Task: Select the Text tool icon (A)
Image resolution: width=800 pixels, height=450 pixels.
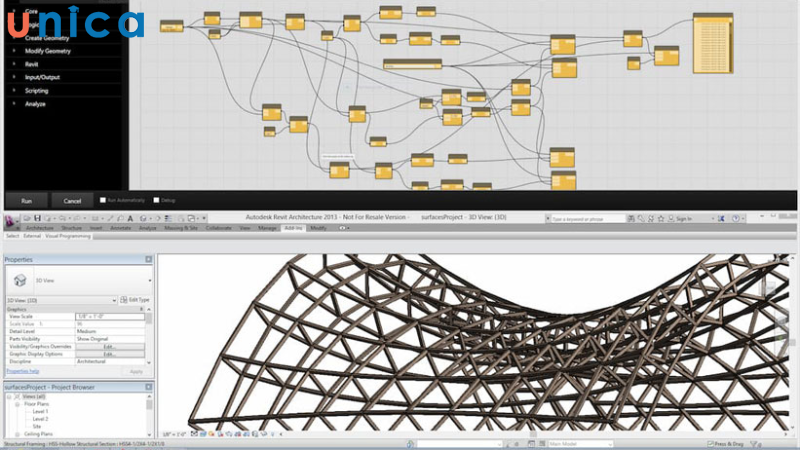Action: (130, 218)
